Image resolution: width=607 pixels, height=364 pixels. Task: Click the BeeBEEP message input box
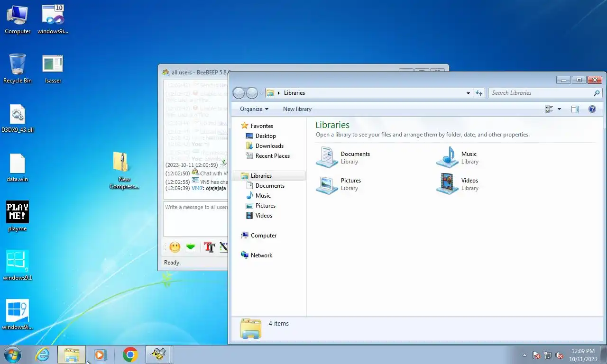click(x=196, y=219)
